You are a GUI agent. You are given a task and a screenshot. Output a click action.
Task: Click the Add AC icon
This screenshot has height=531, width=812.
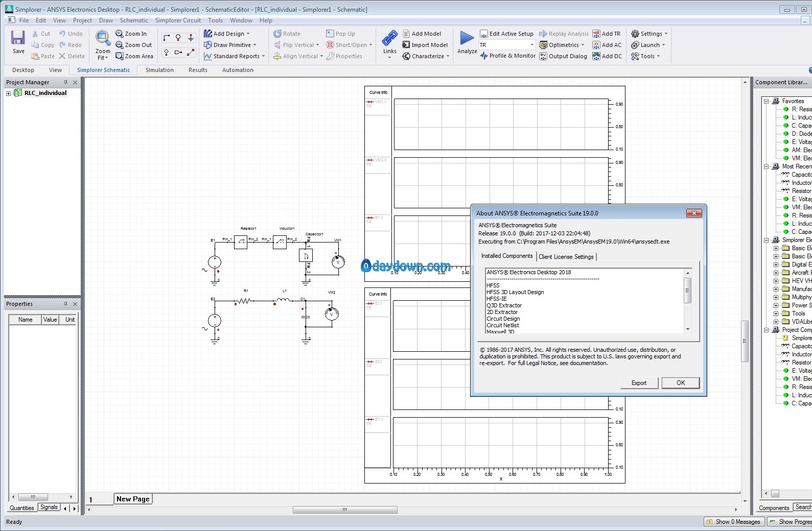pyautogui.click(x=596, y=45)
